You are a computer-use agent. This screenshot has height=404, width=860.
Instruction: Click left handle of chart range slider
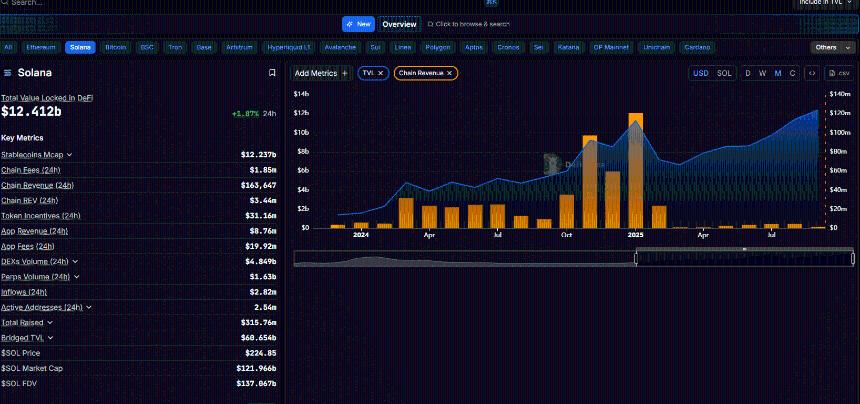[636, 258]
